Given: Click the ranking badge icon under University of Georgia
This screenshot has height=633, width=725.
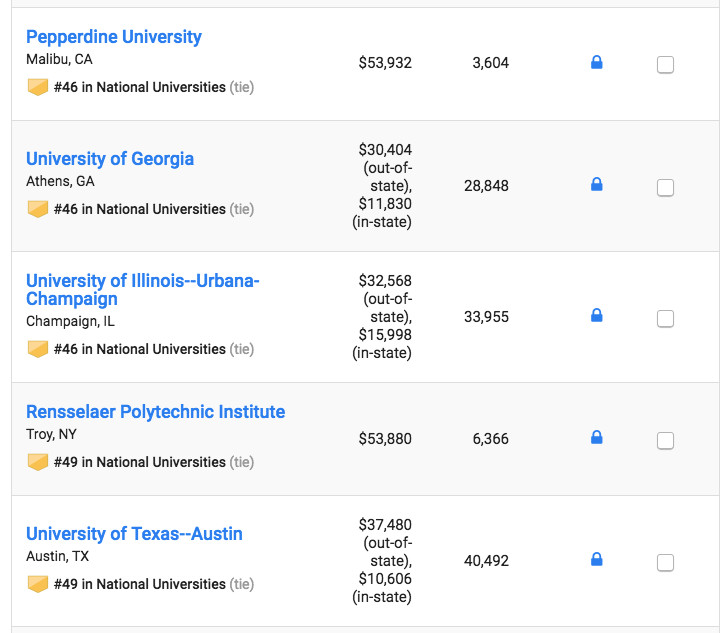Looking at the screenshot, I should point(38,209).
